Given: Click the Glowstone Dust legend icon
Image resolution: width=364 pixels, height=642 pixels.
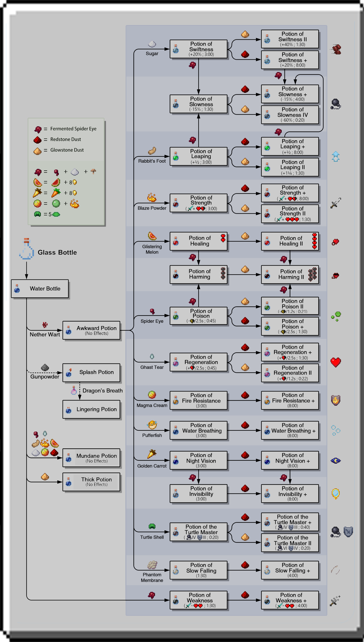Looking at the screenshot, I should coord(37,151).
